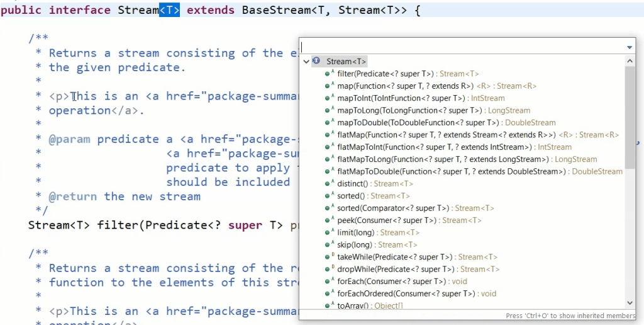Click the method icon beside flatMapToLong

[x=330, y=159]
